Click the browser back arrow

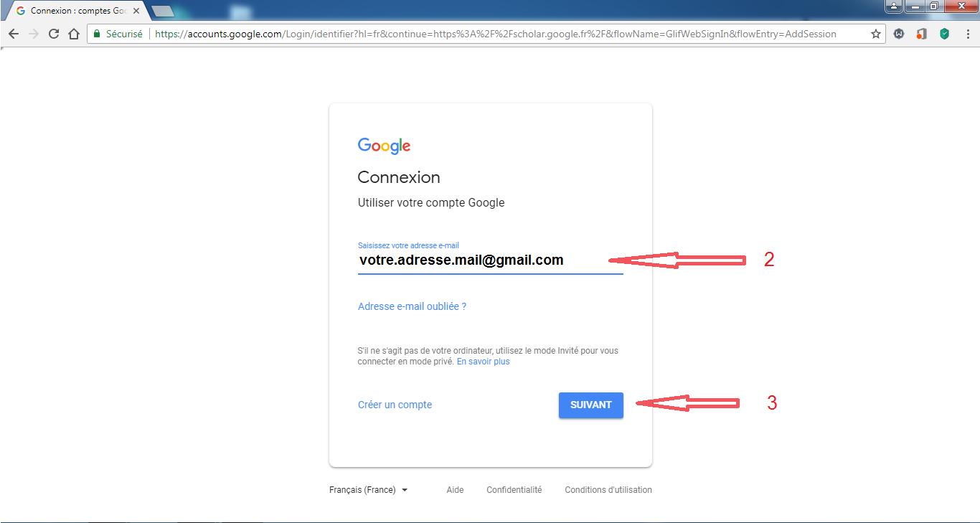14,34
